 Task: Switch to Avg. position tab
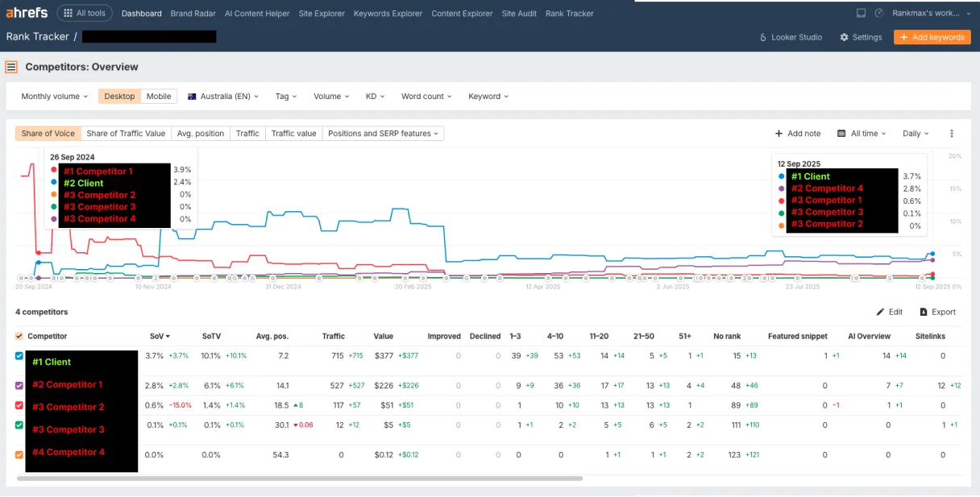(x=201, y=133)
